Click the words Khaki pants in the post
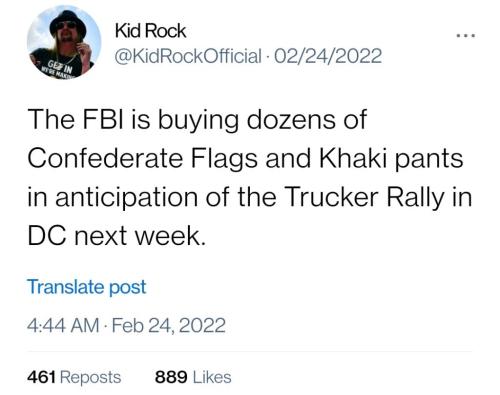This screenshot has height=395, width=500. pos(391,158)
